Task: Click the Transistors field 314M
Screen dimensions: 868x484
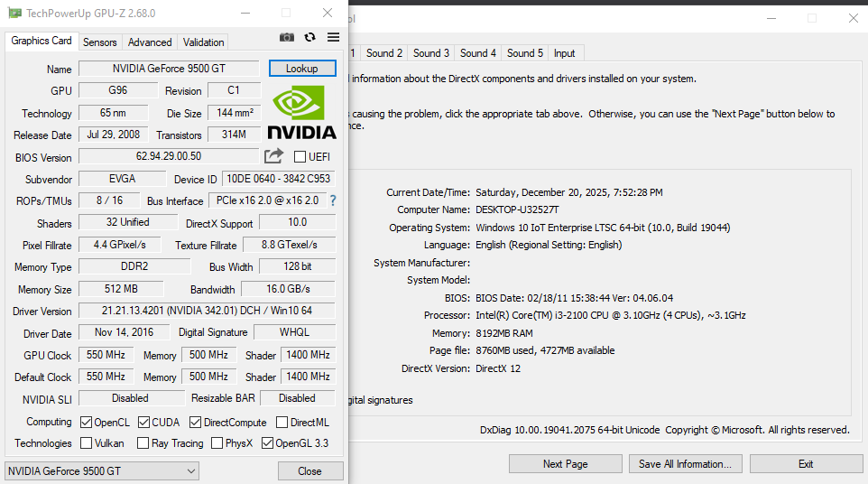Action: coord(235,135)
